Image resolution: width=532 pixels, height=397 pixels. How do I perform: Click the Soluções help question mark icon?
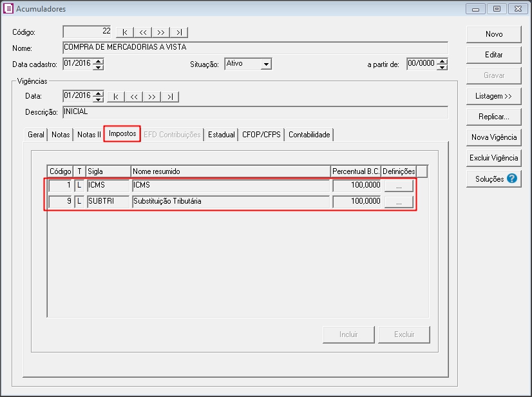tap(513, 179)
